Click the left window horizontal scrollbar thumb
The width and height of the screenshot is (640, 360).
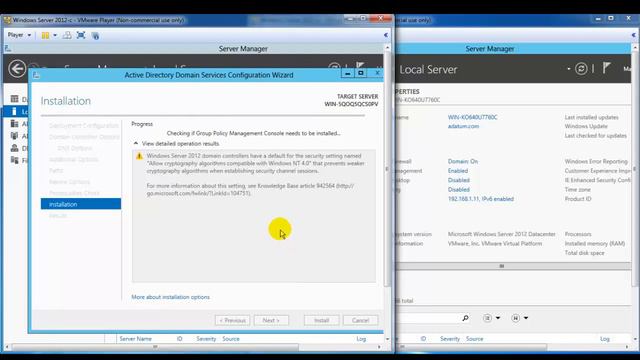[x=155, y=347]
